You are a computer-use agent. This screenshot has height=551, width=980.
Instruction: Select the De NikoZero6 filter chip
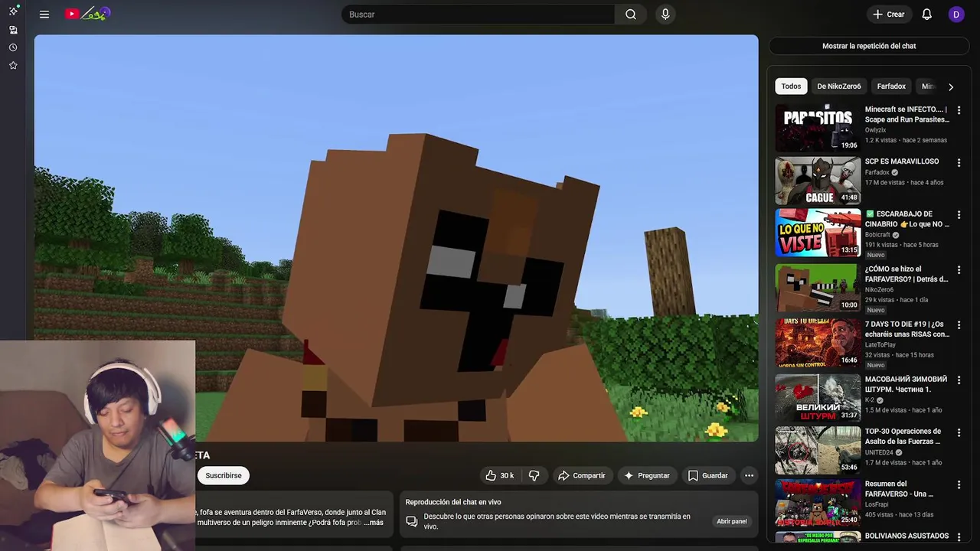[839, 86]
